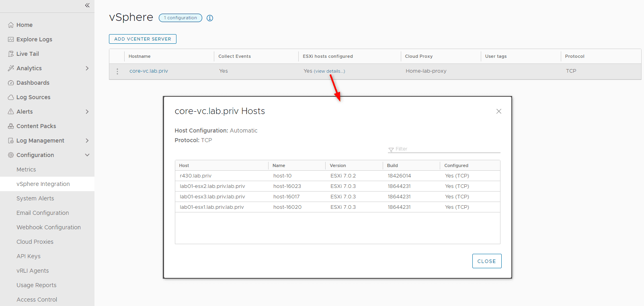Click the Log Management icon
Screen dimensions: 644x306
(11, 141)
